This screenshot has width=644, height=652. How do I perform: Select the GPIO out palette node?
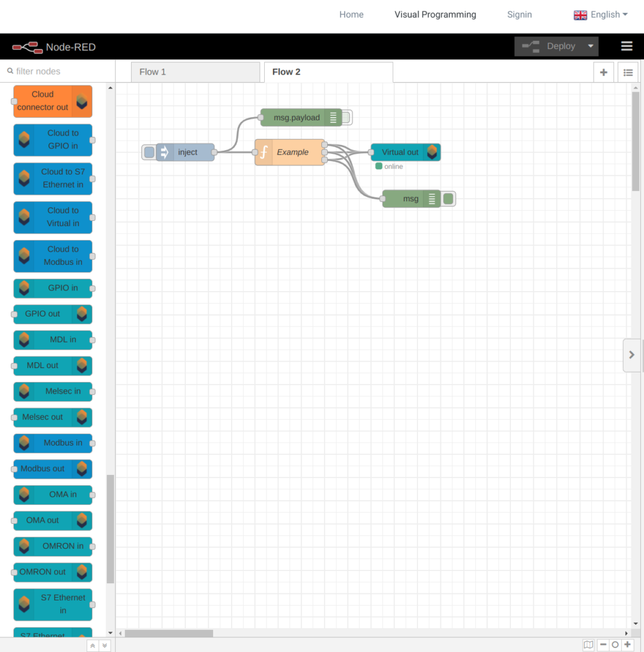click(53, 314)
